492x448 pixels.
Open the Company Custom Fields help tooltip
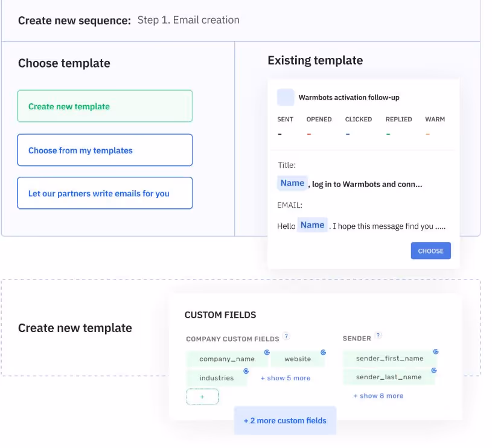[286, 337]
